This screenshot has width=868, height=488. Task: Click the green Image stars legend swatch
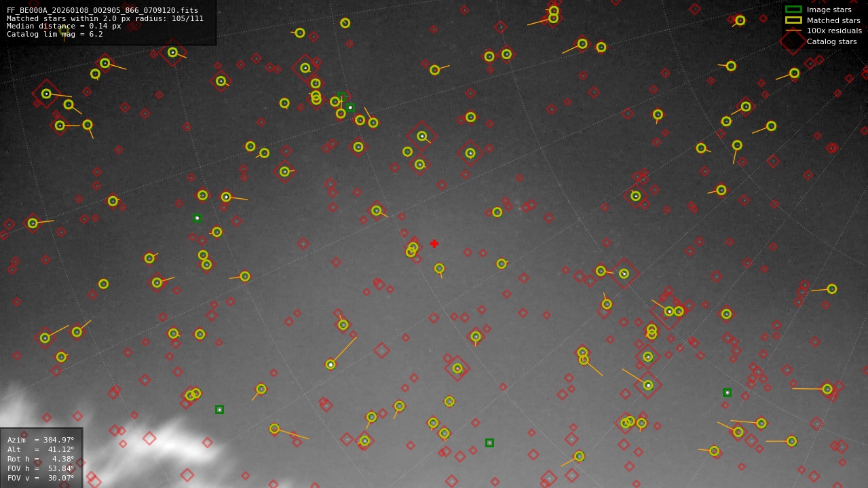point(793,10)
